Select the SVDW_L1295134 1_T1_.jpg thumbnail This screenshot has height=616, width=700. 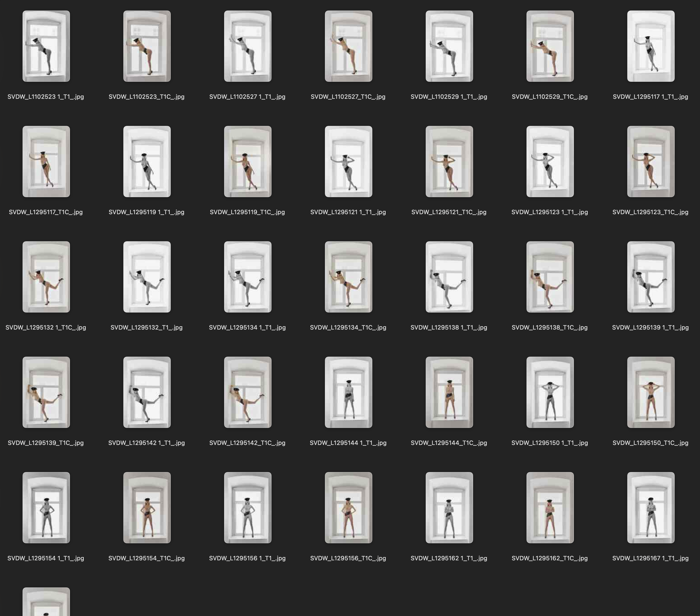[248, 276]
